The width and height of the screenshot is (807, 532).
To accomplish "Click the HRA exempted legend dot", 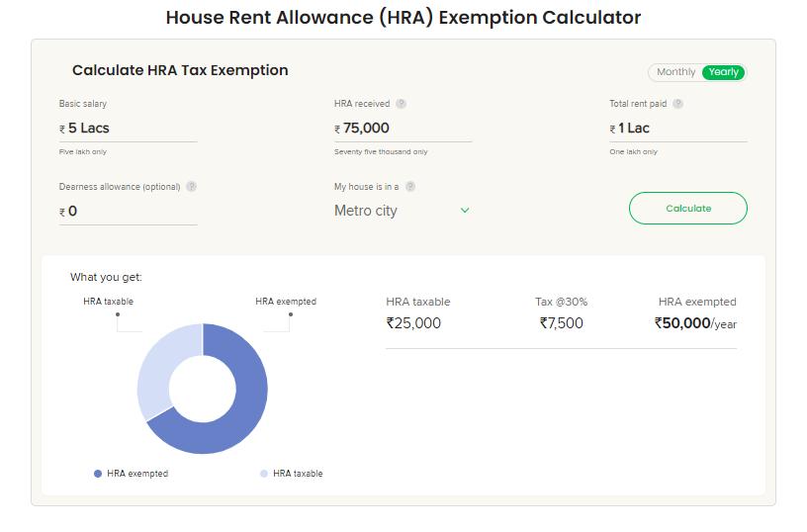I will [x=98, y=474].
